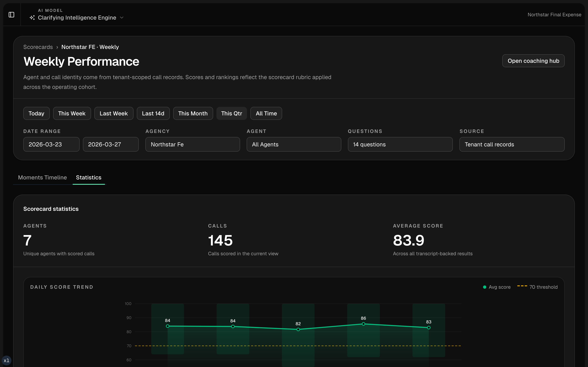The width and height of the screenshot is (588, 367).
Task: Pick the Last 14d preset
Action: coord(153,113)
